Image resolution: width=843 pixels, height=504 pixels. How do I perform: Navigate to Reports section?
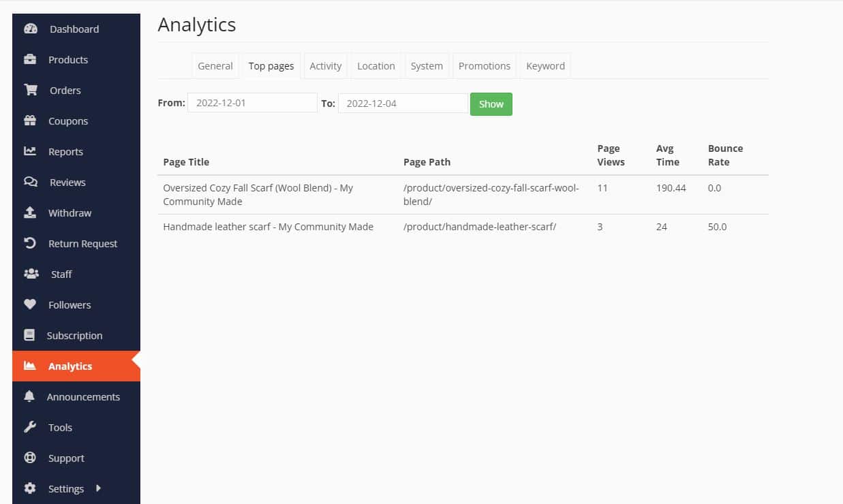point(65,151)
